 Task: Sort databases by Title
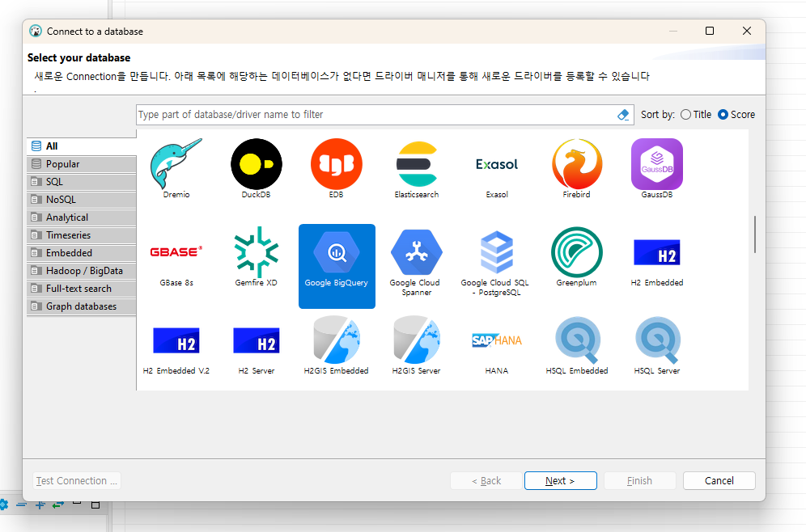point(696,115)
